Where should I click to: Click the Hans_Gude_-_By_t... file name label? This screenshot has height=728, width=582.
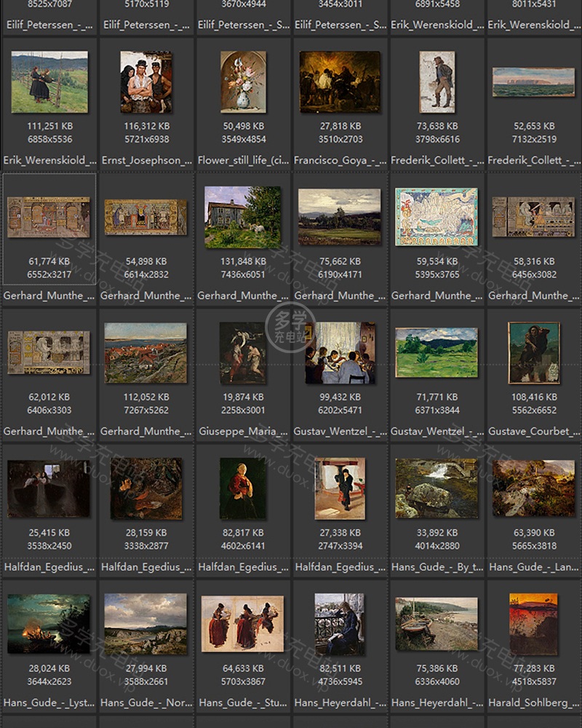436,566
